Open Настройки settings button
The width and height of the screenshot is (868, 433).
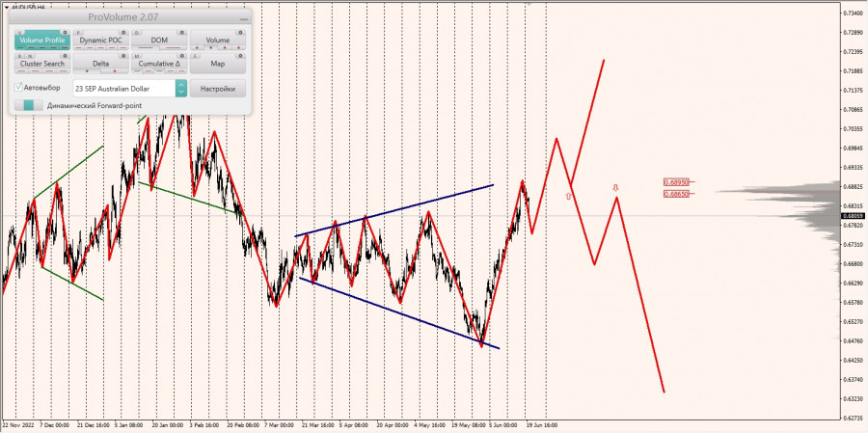pos(218,89)
